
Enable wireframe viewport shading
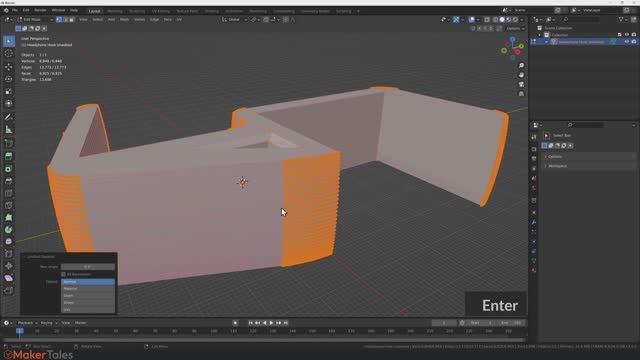(496, 19)
